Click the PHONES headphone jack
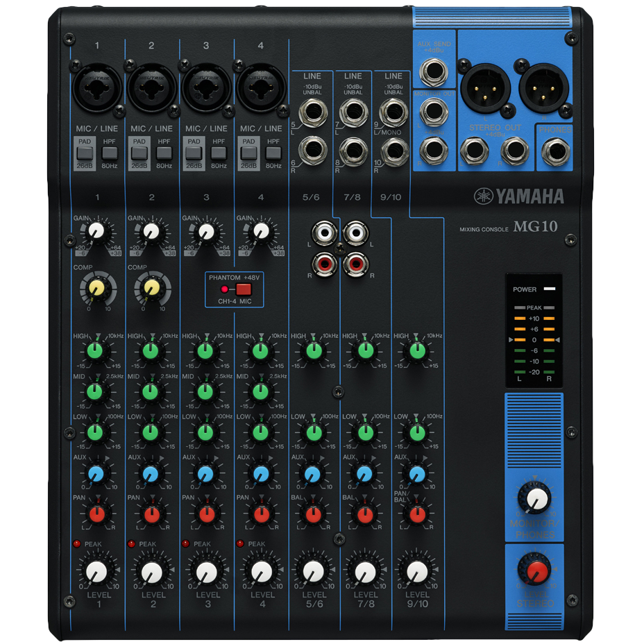This screenshot has height=644, width=644. pyautogui.click(x=555, y=151)
